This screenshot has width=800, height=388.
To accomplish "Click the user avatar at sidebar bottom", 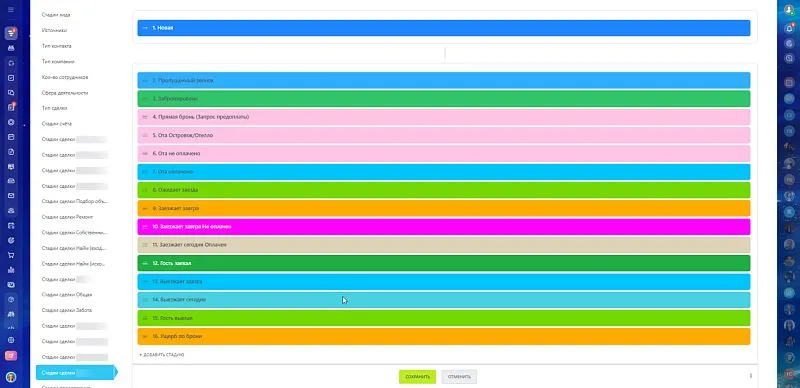I will [11, 377].
